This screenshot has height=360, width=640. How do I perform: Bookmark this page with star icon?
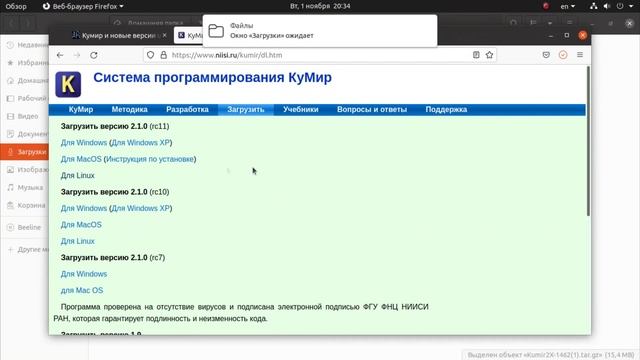[x=489, y=55]
